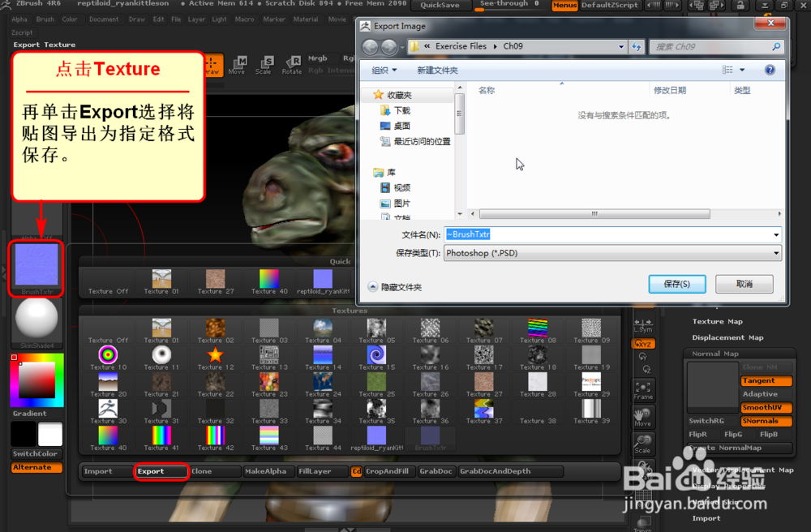Pick Texture 24 world map texture
The image size is (811, 532).
click(323, 385)
